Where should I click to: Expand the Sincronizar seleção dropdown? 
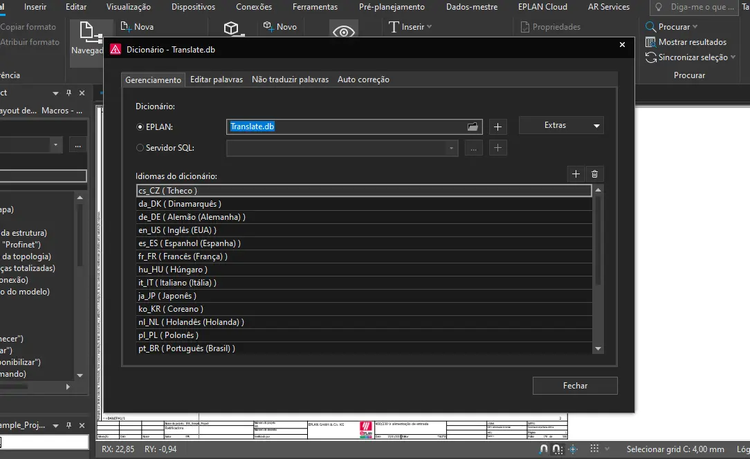735,58
